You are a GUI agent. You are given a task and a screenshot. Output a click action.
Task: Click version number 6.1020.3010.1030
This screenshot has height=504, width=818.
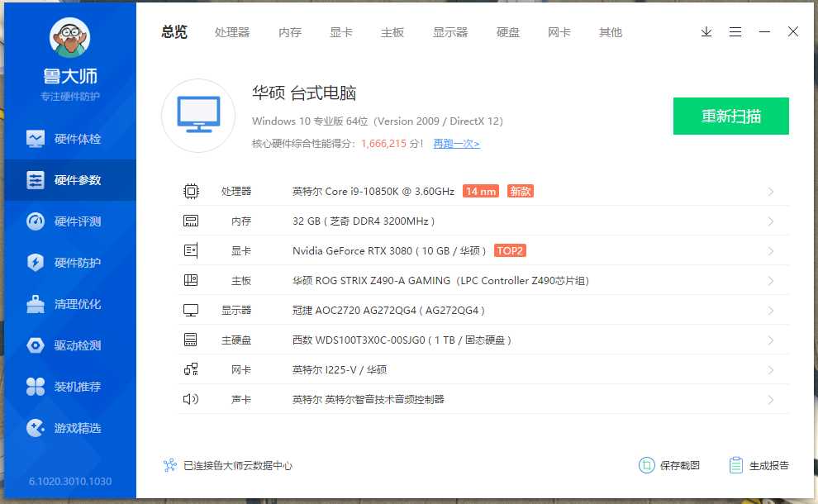(70, 481)
